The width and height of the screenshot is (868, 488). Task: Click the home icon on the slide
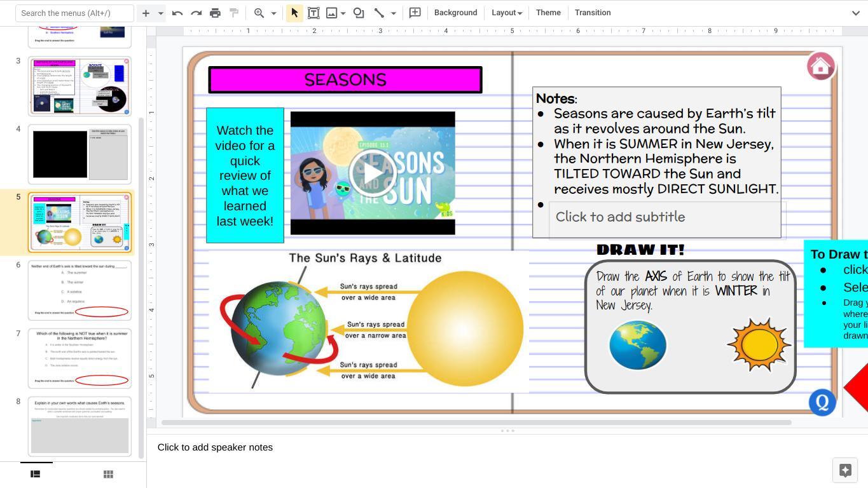tap(820, 66)
